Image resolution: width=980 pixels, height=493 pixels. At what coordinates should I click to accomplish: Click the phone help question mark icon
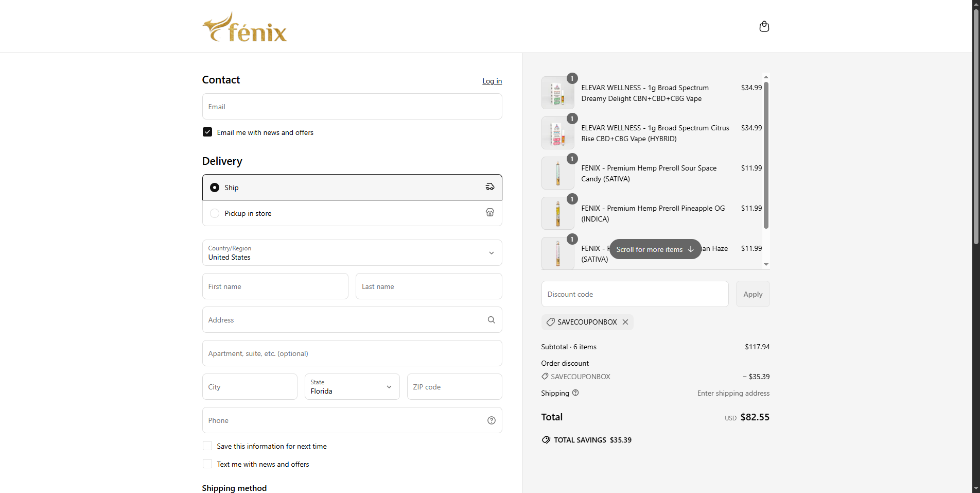tap(492, 420)
